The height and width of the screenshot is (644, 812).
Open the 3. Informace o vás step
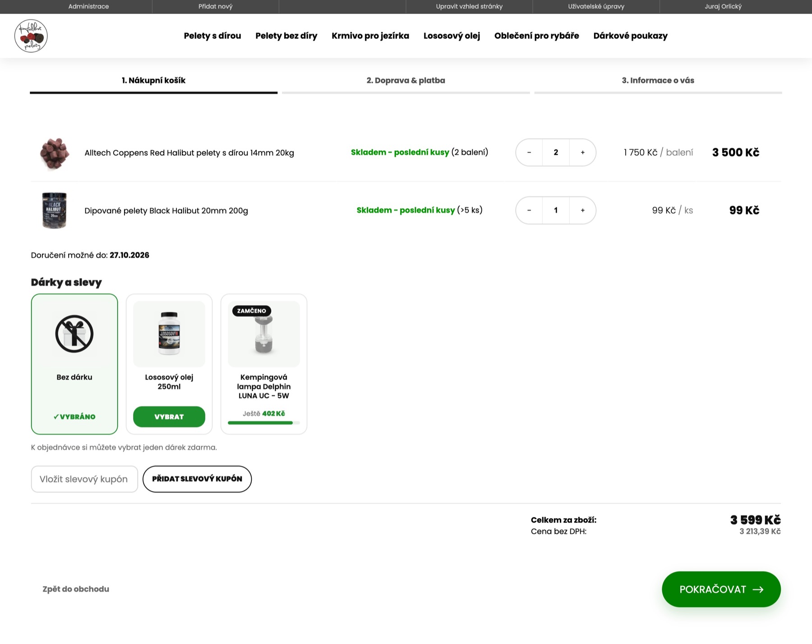point(658,80)
